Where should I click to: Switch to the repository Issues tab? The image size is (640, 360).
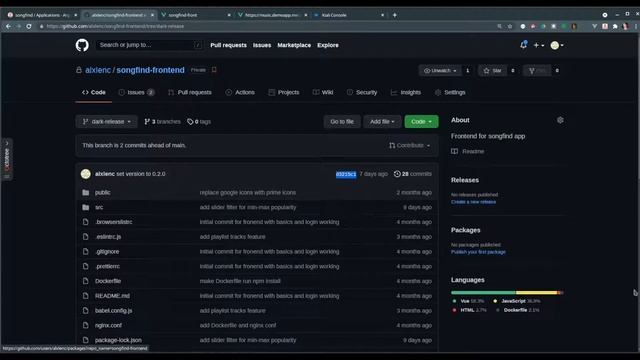pos(136,92)
